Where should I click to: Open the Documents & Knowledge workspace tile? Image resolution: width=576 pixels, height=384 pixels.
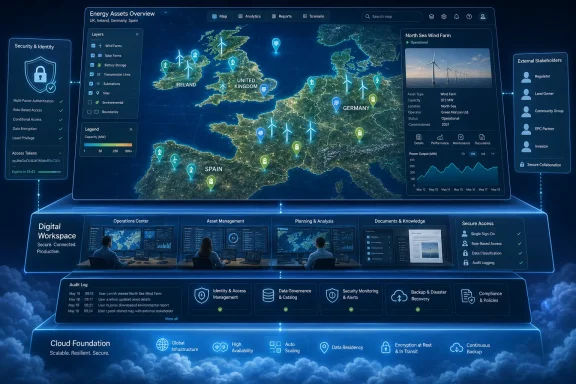point(404,243)
